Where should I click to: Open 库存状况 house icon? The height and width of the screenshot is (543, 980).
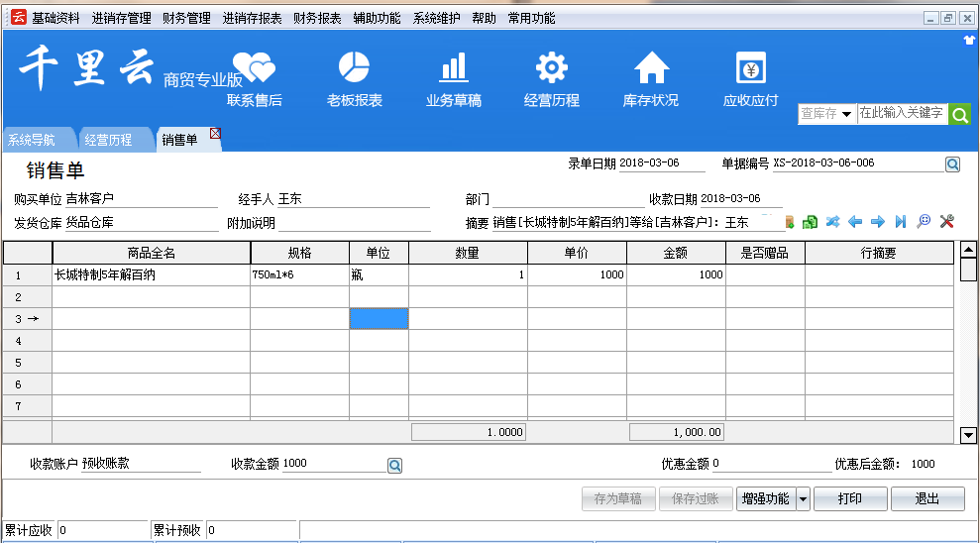coord(650,69)
